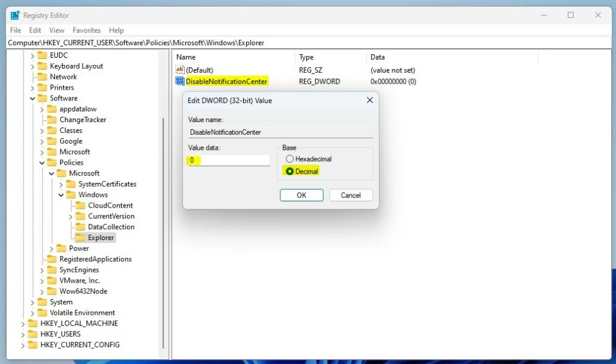Click the registry path address bar
616x364 pixels.
click(309, 43)
